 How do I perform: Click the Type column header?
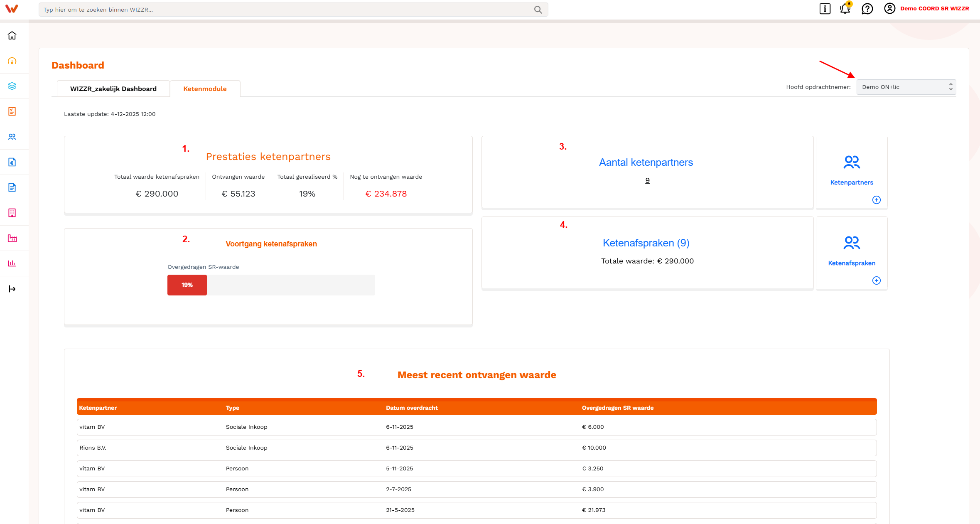233,408
